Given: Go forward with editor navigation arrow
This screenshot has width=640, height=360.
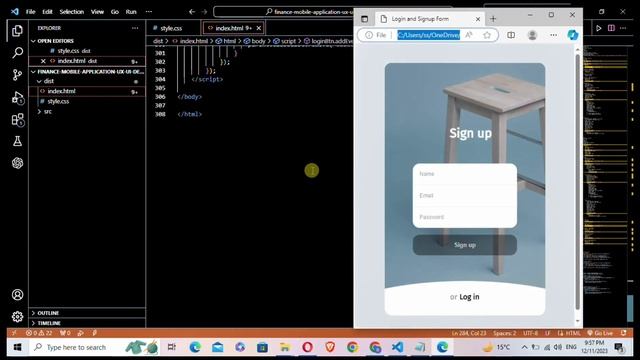Looking at the screenshot, I should tap(204, 12).
